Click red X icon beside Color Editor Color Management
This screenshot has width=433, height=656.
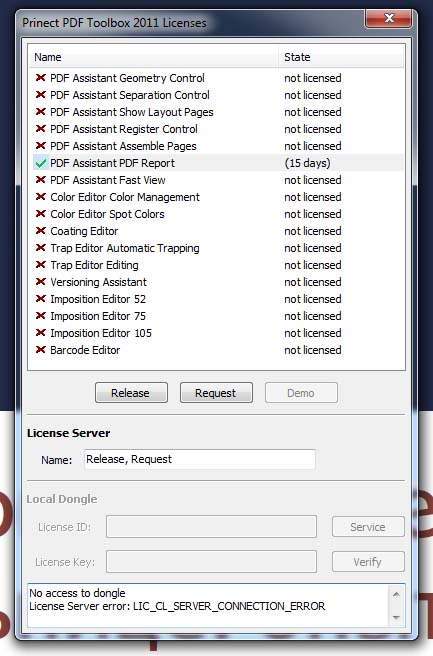pos(41,197)
